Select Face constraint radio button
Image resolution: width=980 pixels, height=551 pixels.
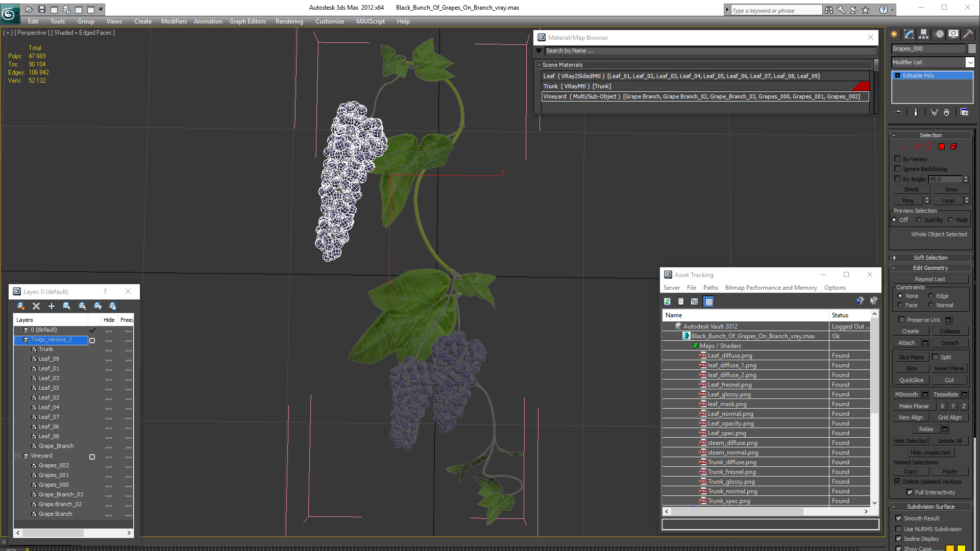point(900,305)
